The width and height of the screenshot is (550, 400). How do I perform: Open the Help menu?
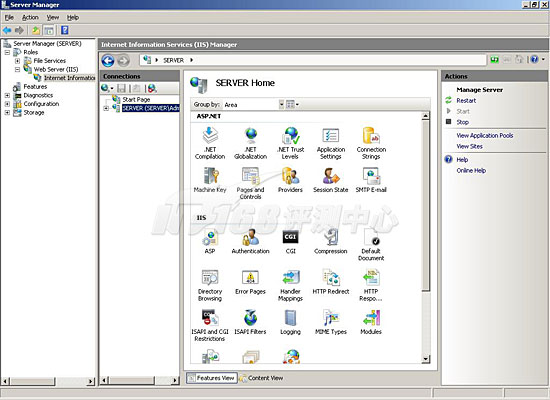pos(73,18)
